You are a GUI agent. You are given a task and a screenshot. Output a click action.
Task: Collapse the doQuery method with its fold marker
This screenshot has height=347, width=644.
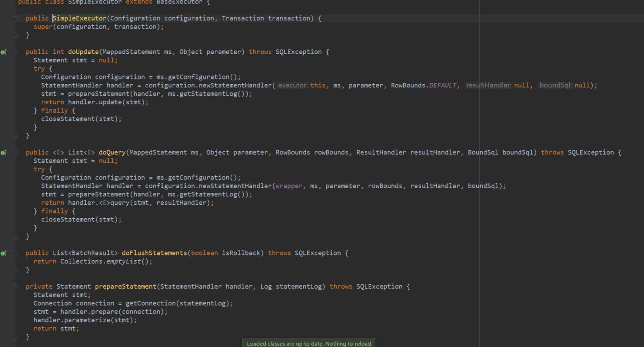coord(15,152)
